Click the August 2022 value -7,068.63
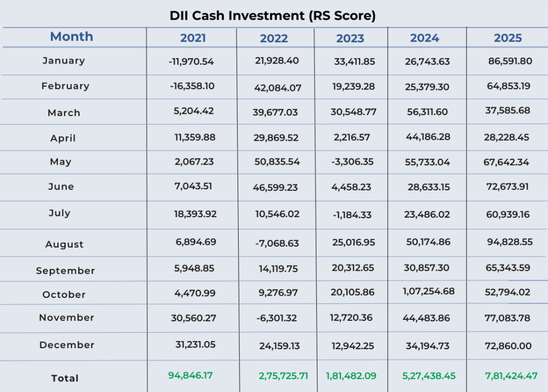 click(275, 243)
